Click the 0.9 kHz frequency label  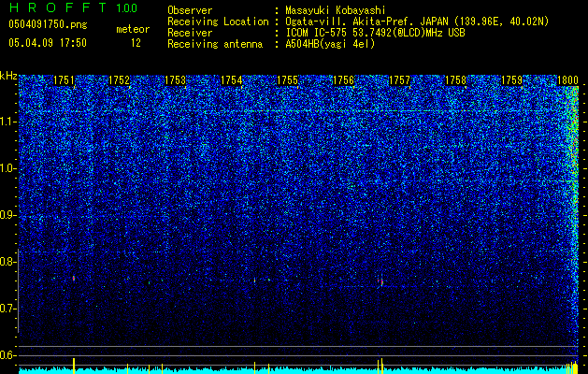pyautogui.click(x=7, y=215)
